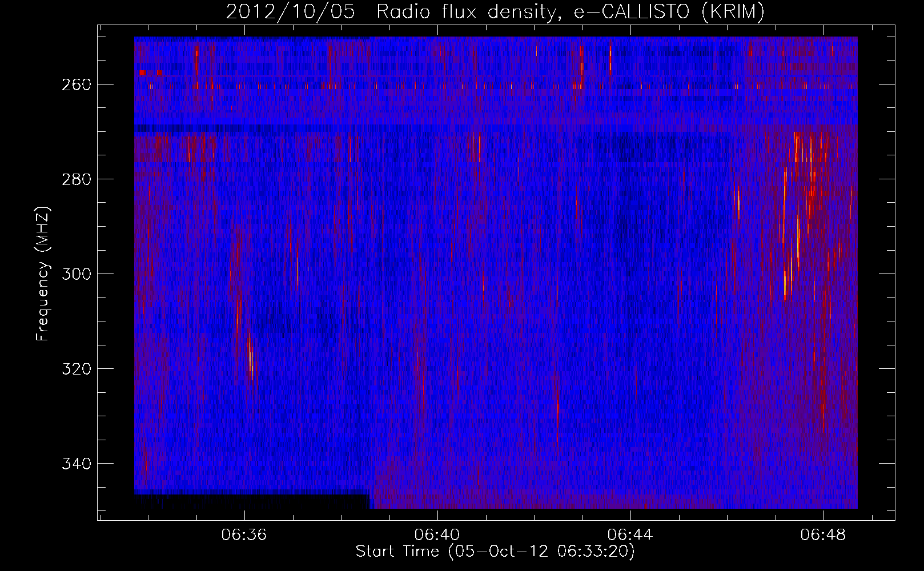Select the 'Frequency (MHZ)' y-axis label
924x571 pixels.
[43, 274]
